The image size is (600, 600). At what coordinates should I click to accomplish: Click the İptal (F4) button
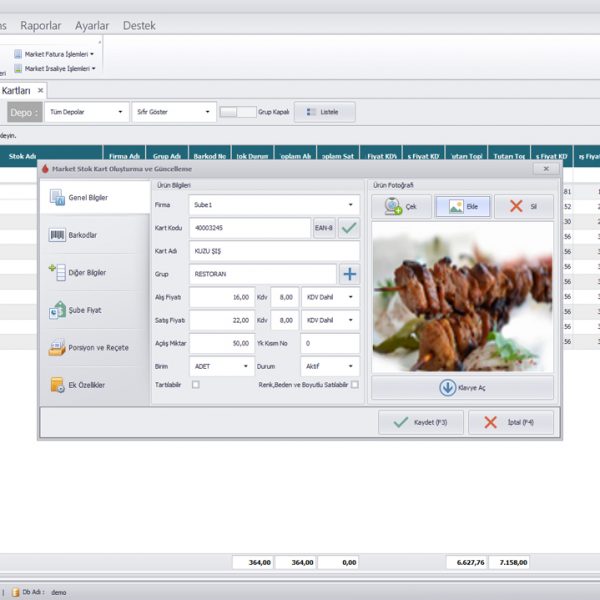coord(511,422)
